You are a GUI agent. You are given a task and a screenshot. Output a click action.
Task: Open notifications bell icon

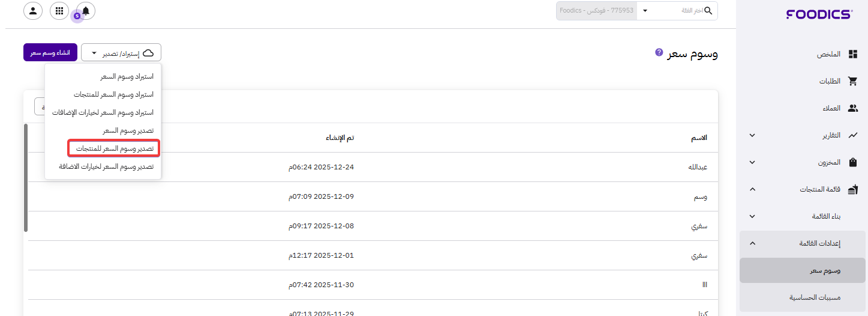pos(86,11)
